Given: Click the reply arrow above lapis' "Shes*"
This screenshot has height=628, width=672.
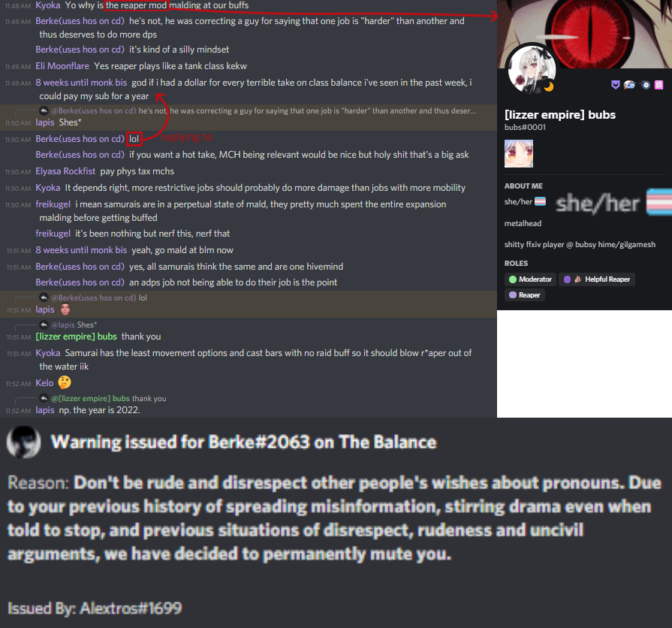Looking at the screenshot, I should click(44, 110).
